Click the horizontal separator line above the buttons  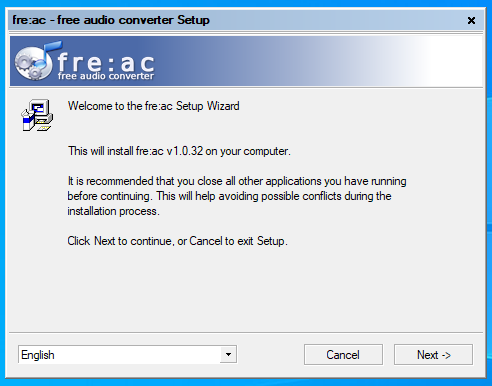(x=246, y=332)
